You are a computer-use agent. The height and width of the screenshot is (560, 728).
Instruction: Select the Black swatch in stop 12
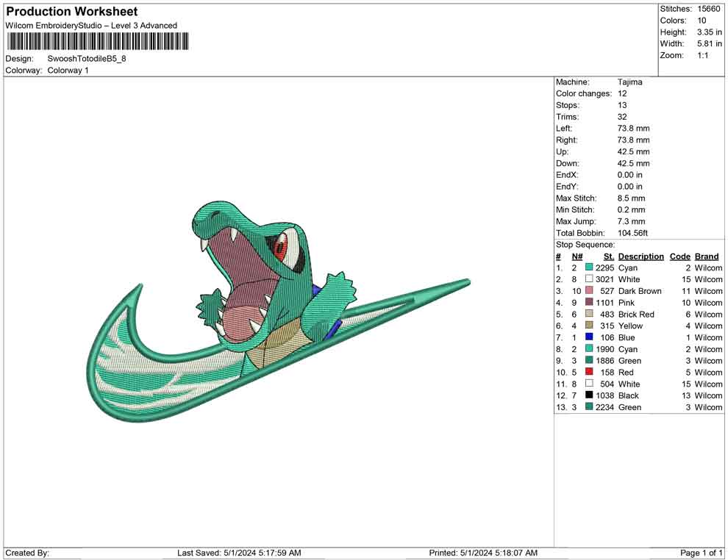[x=589, y=395]
